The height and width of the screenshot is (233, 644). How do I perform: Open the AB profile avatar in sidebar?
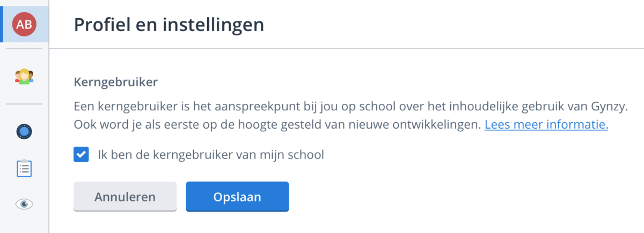pyautogui.click(x=25, y=25)
